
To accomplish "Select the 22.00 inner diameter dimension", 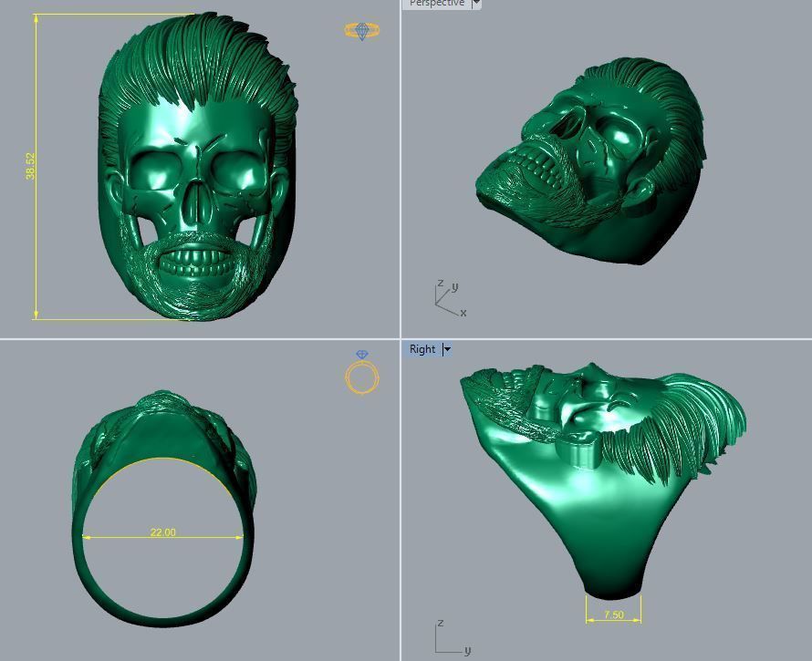I will (x=162, y=532).
